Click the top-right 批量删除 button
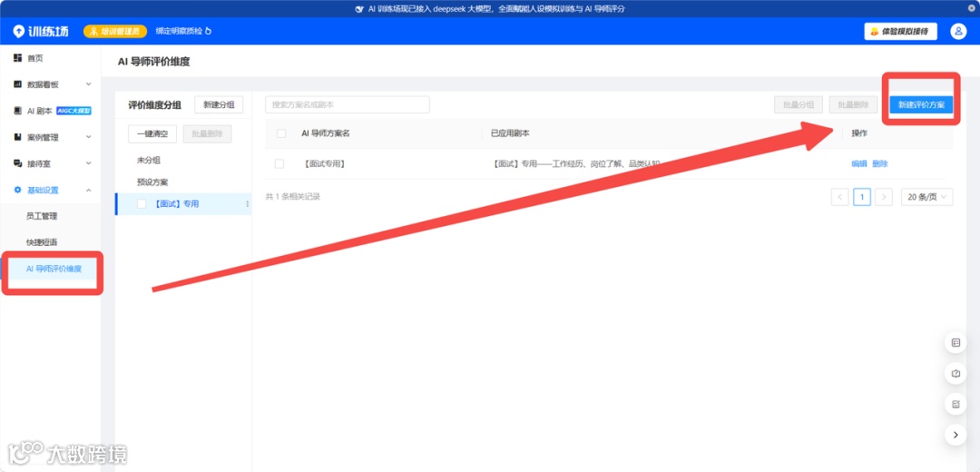 (853, 105)
